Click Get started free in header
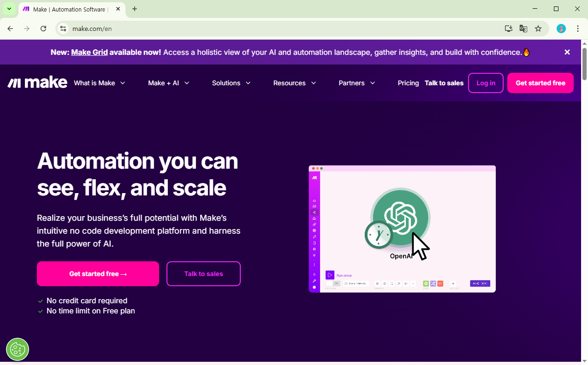The height and width of the screenshot is (365, 588). pos(540,83)
